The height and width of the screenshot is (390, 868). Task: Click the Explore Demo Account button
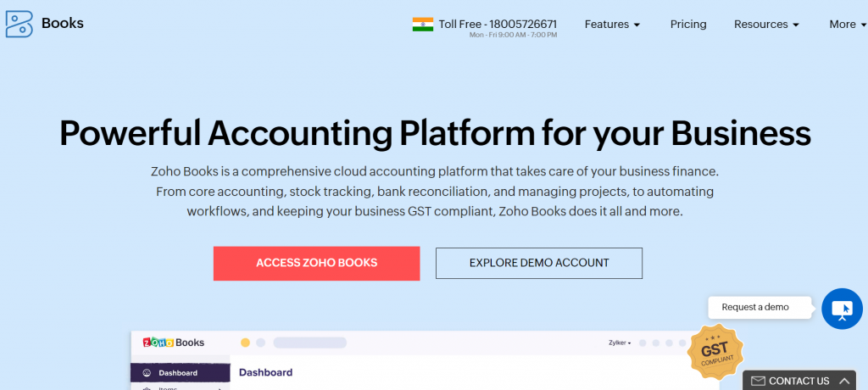click(539, 263)
